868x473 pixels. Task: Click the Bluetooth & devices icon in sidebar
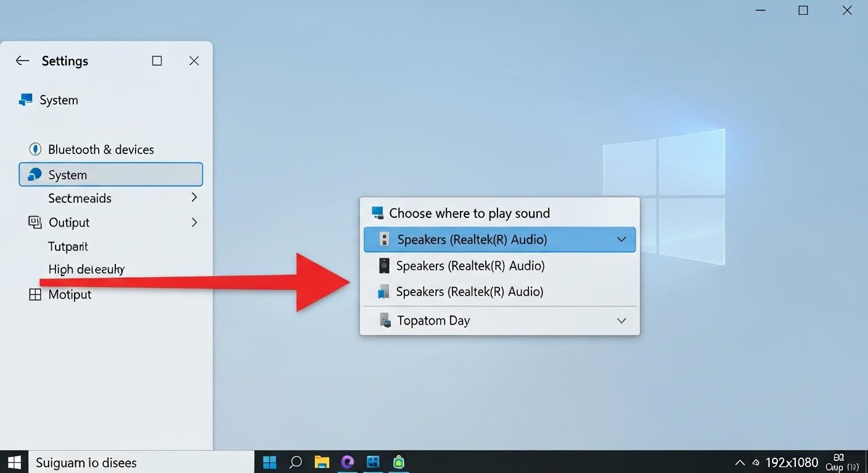(35, 148)
